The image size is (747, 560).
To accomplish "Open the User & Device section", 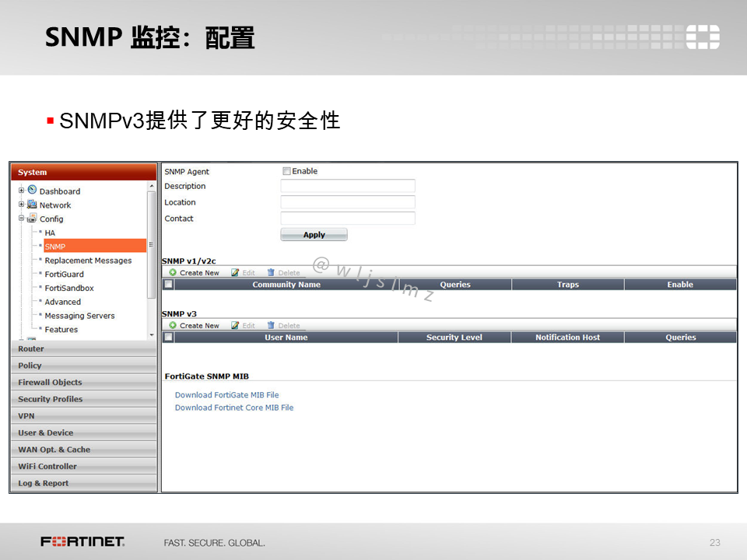I will click(84, 433).
